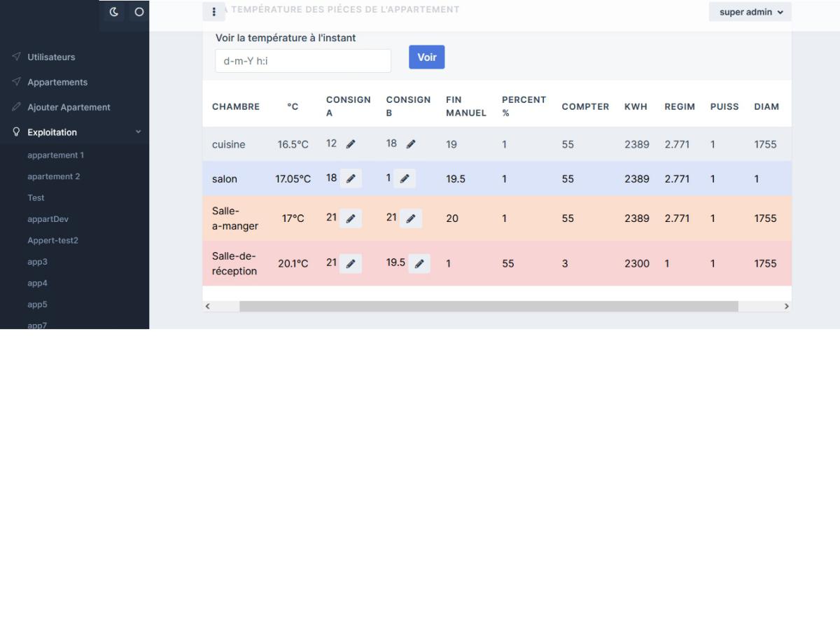Click the DIAM column header
Viewport: 840px width, 642px height.
click(x=766, y=106)
